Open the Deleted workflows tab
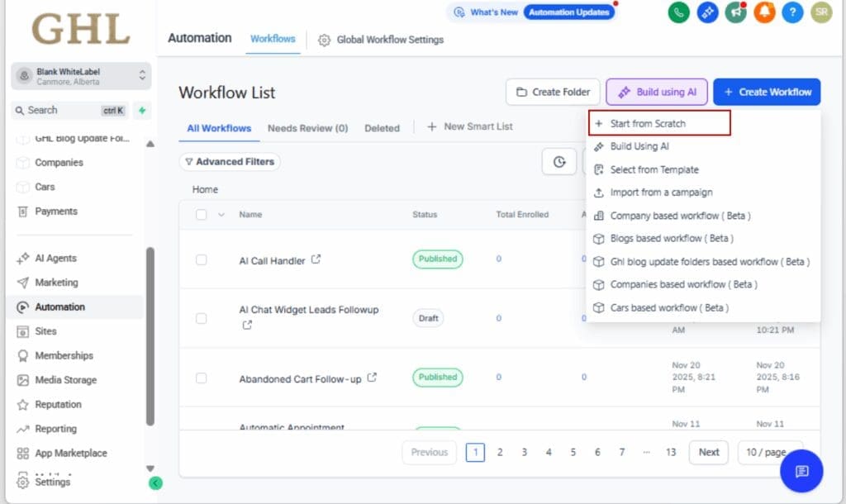Viewport: 846px width, 504px height. 382,128
